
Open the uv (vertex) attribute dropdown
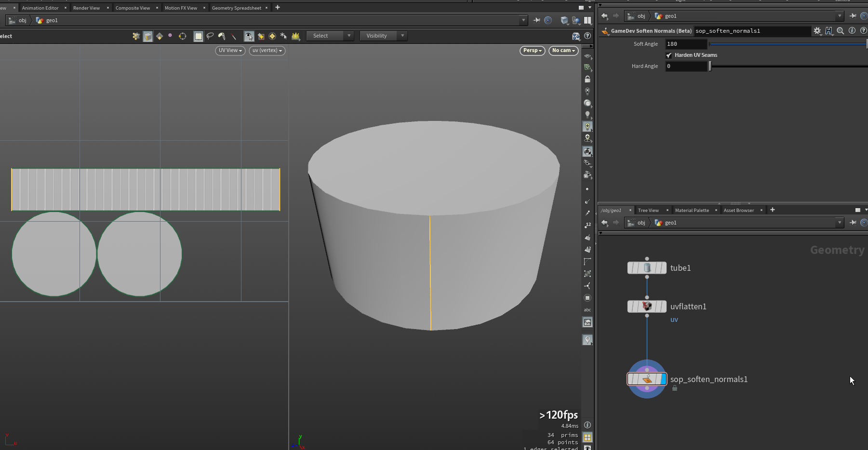click(267, 51)
